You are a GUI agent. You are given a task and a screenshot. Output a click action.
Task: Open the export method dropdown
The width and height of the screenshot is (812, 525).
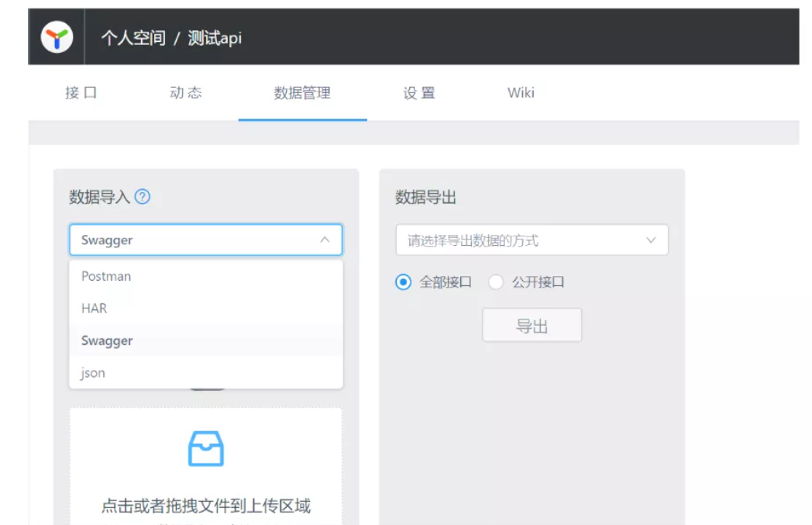tap(532, 240)
